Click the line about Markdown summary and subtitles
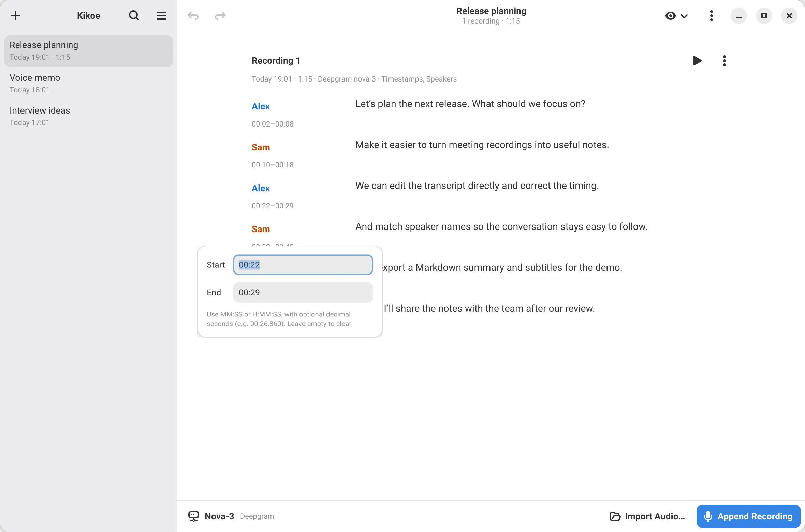The height and width of the screenshot is (532, 805). [x=502, y=268]
